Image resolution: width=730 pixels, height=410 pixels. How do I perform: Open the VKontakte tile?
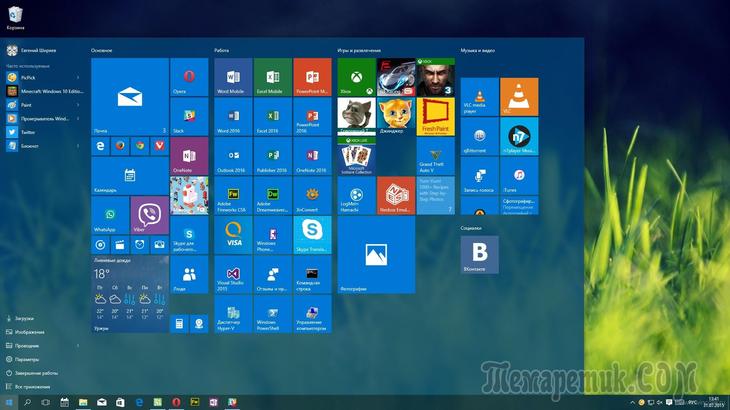(480, 255)
